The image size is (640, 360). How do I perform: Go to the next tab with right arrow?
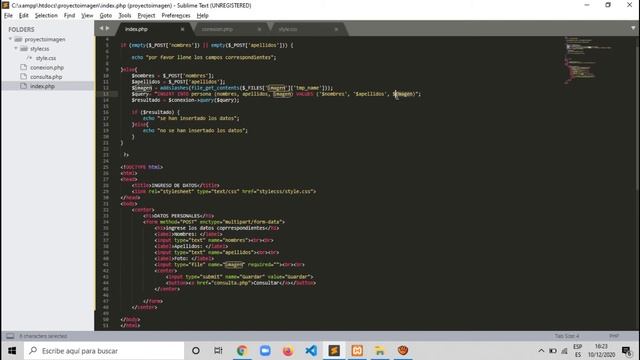point(107,28)
